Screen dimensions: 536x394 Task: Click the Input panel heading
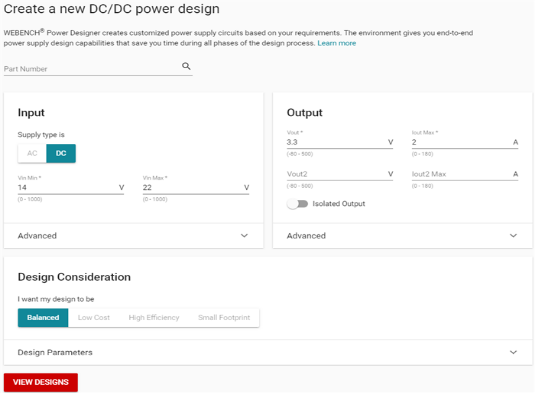click(x=31, y=112)
